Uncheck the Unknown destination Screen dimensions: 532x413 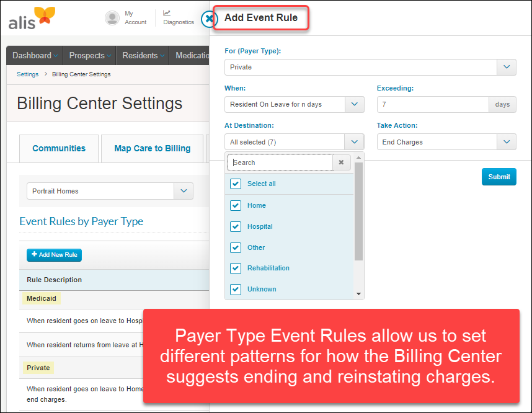[x=236, y=289]
